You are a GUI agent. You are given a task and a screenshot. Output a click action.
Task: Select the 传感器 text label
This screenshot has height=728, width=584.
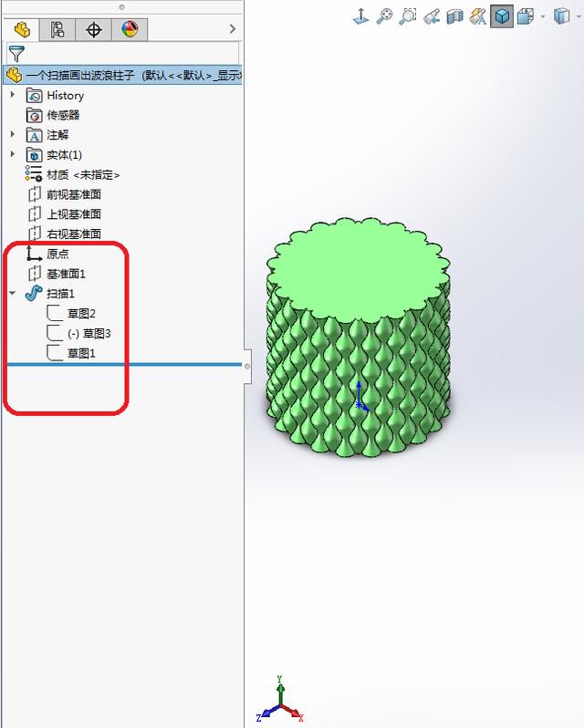pyautogui.click(x=63, y=115)
